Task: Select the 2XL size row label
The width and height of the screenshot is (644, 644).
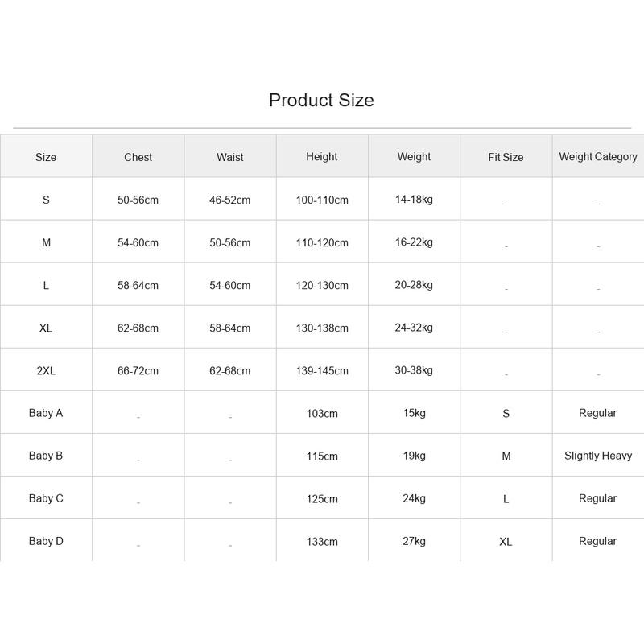Action: click(46, 370)
